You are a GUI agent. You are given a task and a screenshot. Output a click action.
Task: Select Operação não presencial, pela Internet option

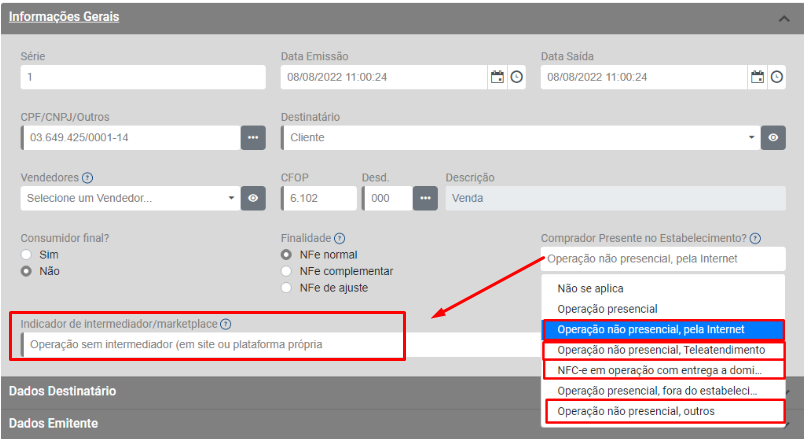tap(663, 330)
